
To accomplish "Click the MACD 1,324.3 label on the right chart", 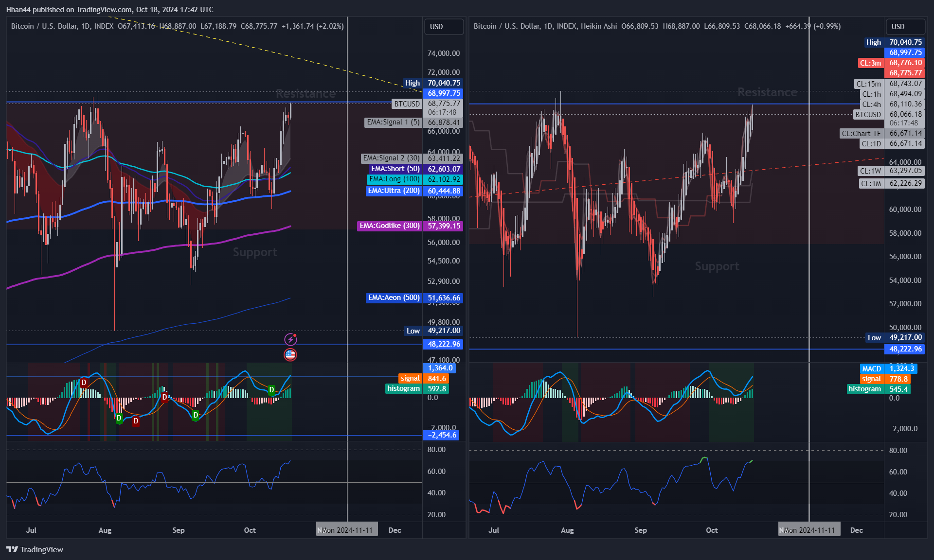I will (889, 369).
